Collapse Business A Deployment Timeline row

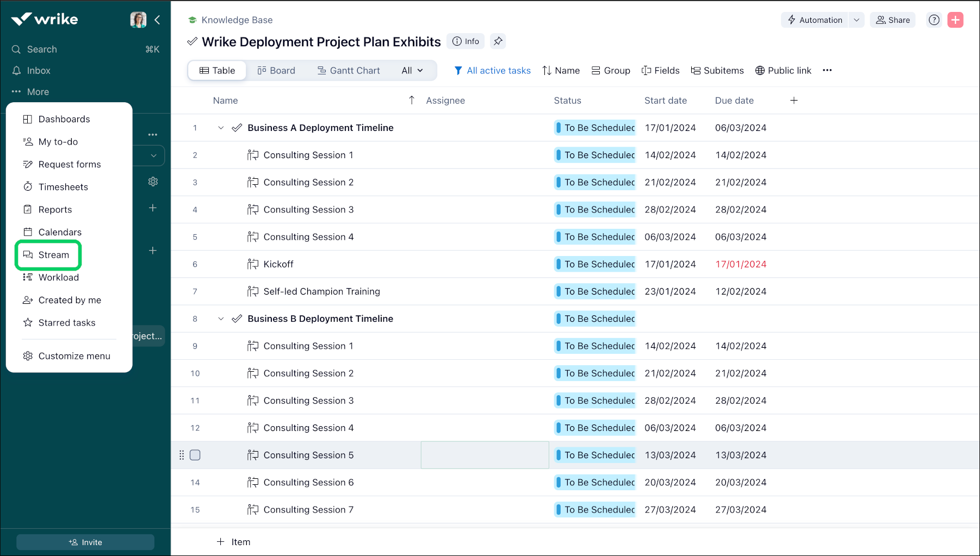221,128
